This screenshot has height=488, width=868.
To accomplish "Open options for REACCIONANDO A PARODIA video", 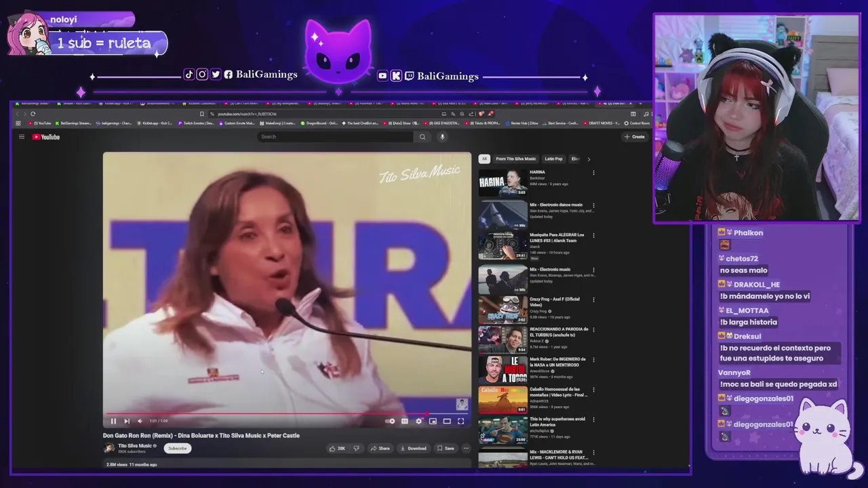I will click(x=593, y=330).
